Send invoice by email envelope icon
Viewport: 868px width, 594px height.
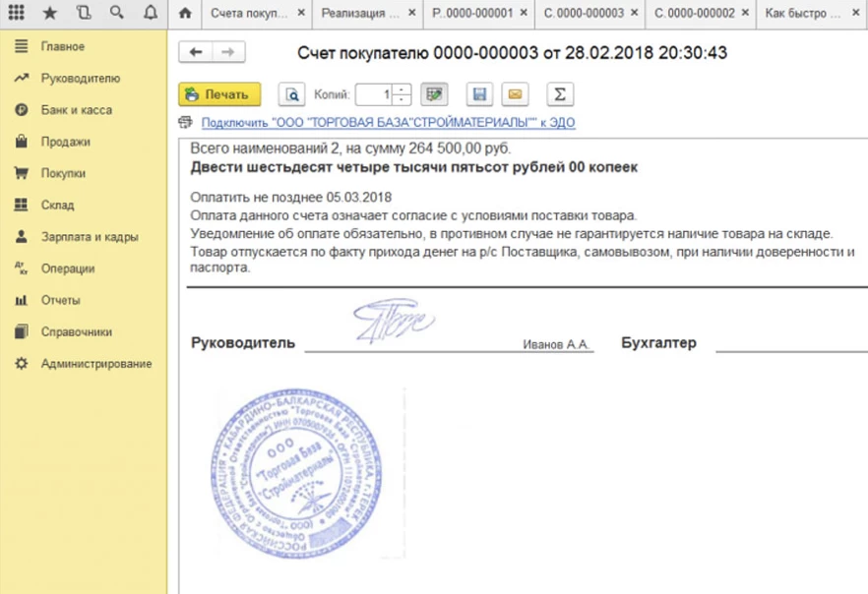tap(514, 94)
